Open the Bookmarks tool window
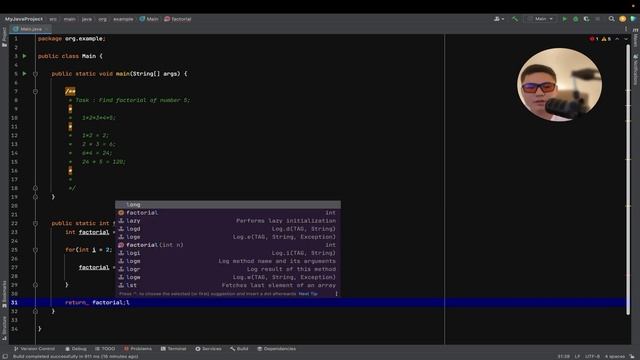The image size is (640, 360). (4, 294)
